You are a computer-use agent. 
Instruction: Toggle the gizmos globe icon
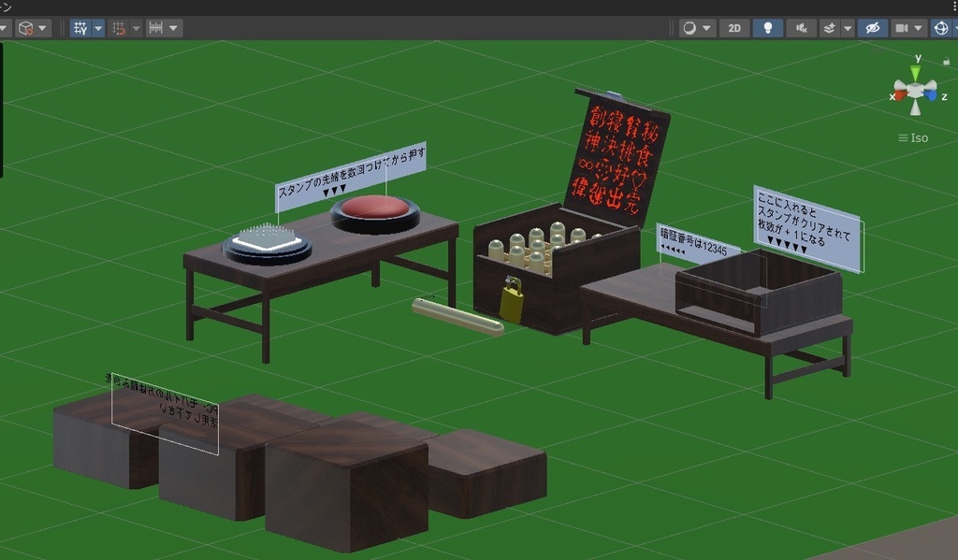point(941,28)
